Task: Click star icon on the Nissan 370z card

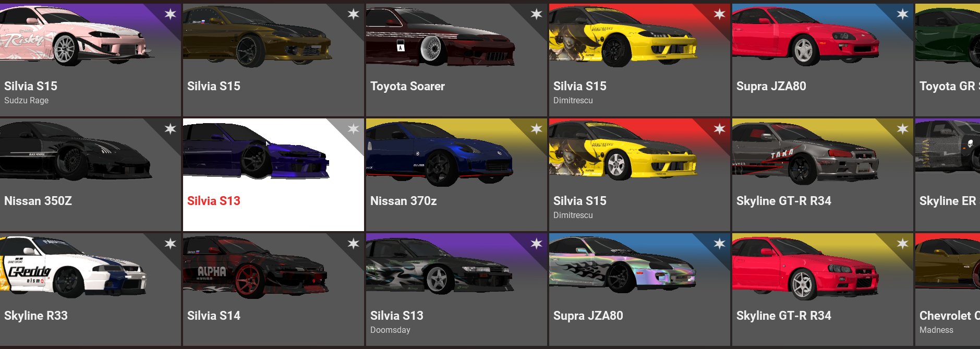Action: coord(537,129)
